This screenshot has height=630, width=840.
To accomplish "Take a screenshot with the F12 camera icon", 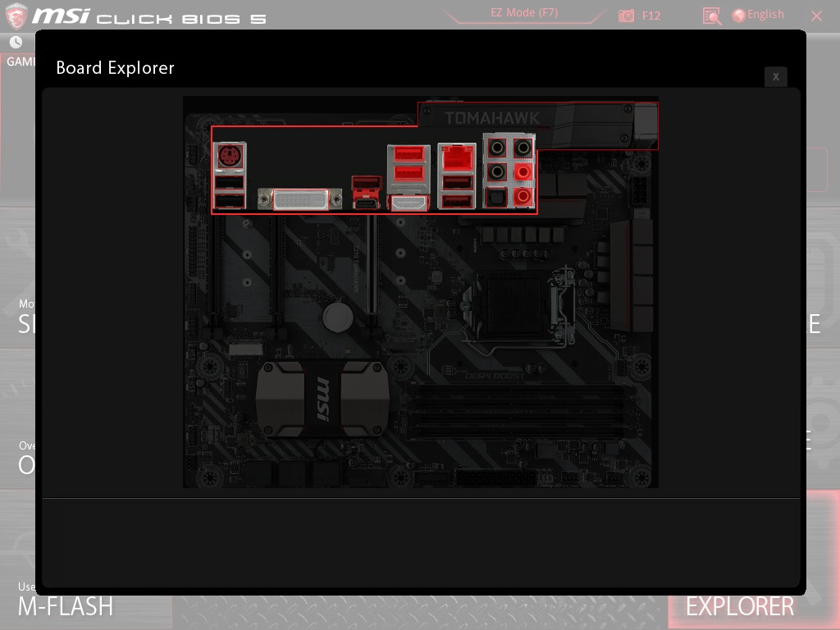I will pos(626,16).
